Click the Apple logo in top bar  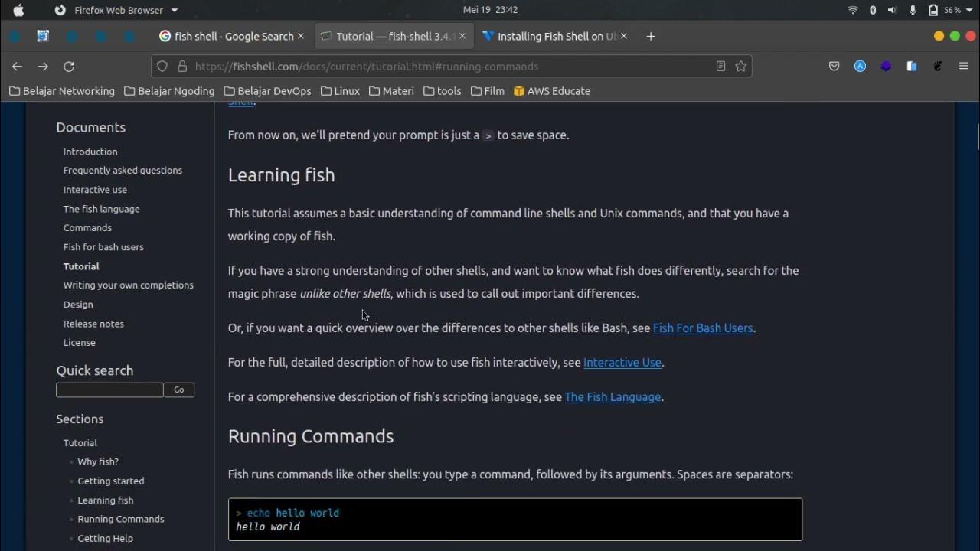[x=18, y=10]
